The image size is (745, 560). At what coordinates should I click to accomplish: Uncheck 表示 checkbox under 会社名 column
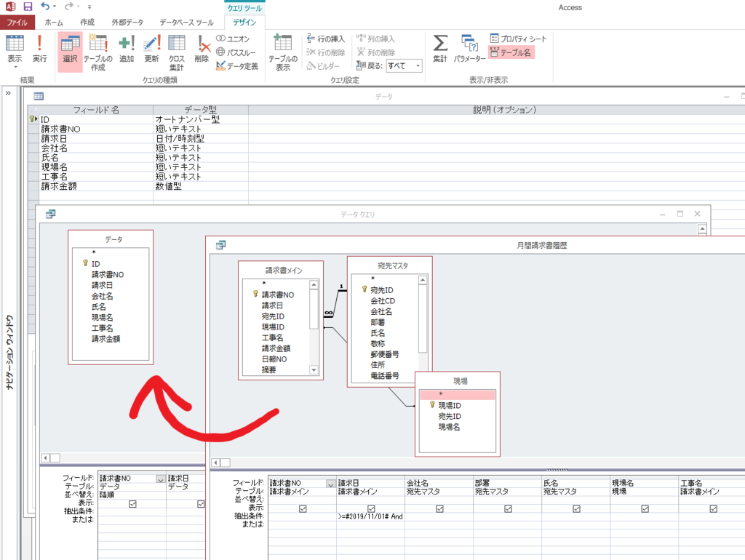point(439,508)
